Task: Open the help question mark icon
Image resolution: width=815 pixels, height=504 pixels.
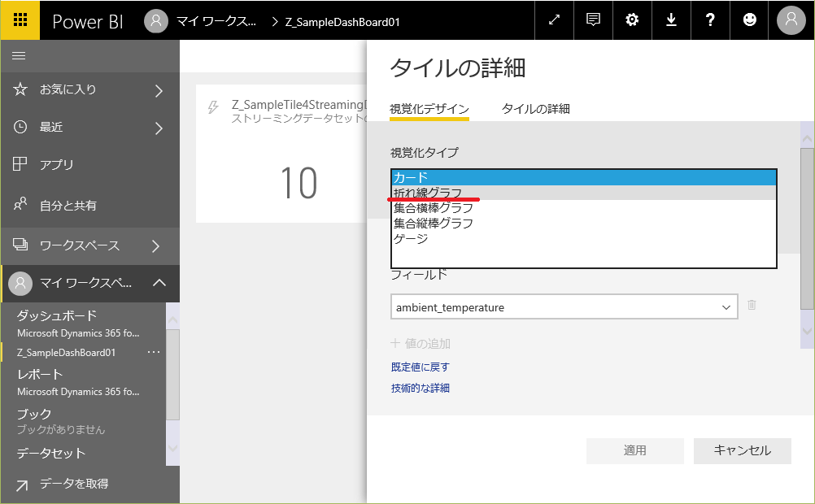Action: tap(710, 20)
